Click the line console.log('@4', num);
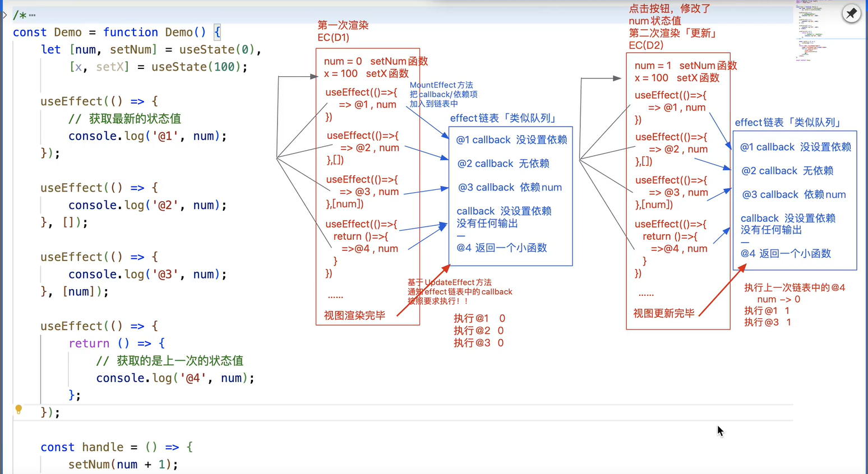This screenshot has width=868, height=474. click(x=175, y=378)
